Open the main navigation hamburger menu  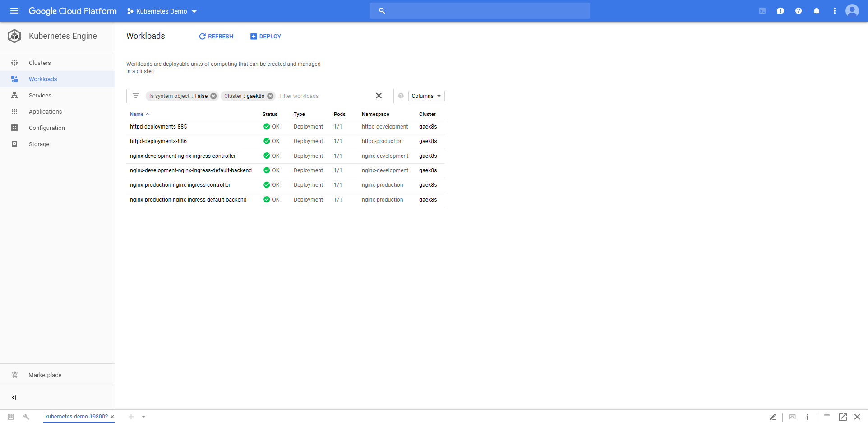click(x=14, y=11)
